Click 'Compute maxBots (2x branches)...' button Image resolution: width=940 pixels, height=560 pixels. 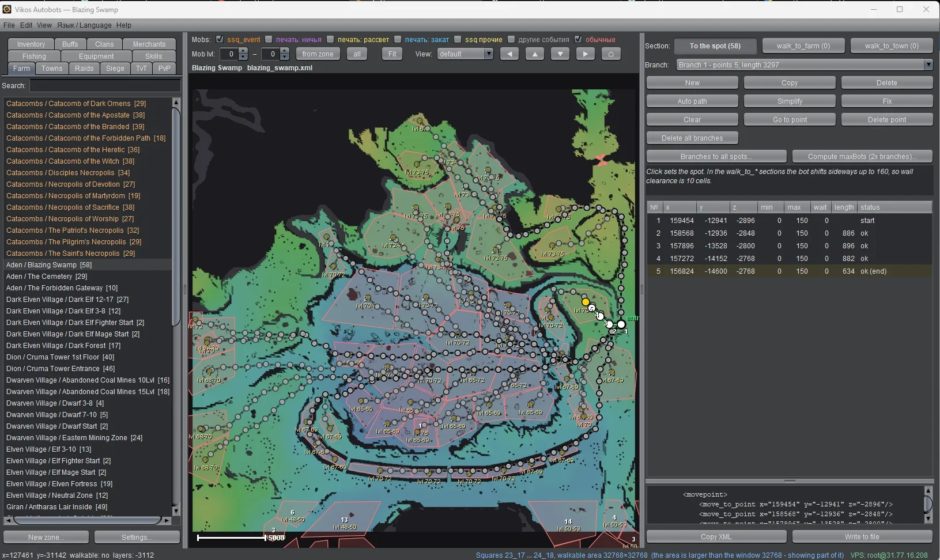click(x=862, y=157)
